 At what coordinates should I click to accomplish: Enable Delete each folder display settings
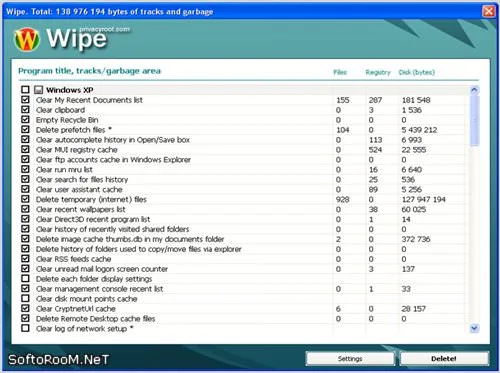[25, 279]
